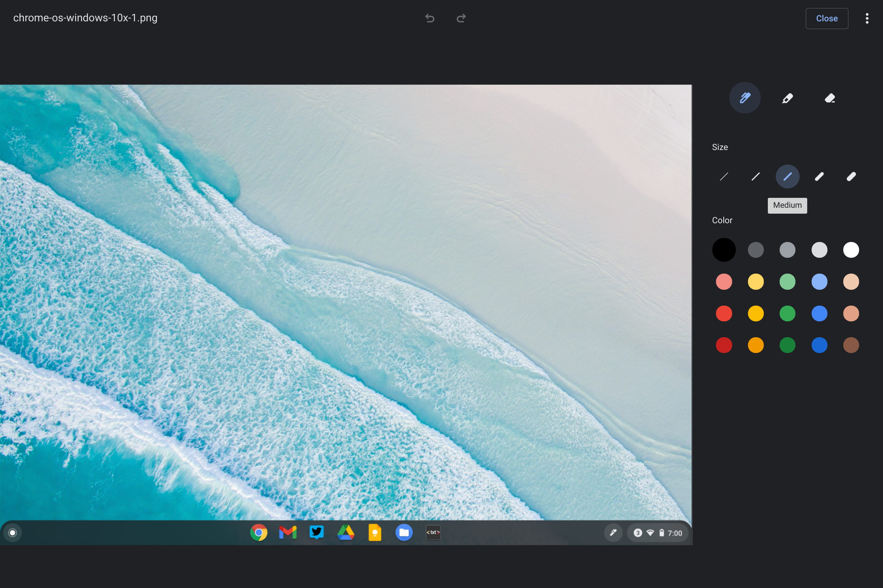This screenshot has width=883, height=588.
Task: Open the Chrome OS app launcher
Action: pyautogui.click(x=13, y=532)
